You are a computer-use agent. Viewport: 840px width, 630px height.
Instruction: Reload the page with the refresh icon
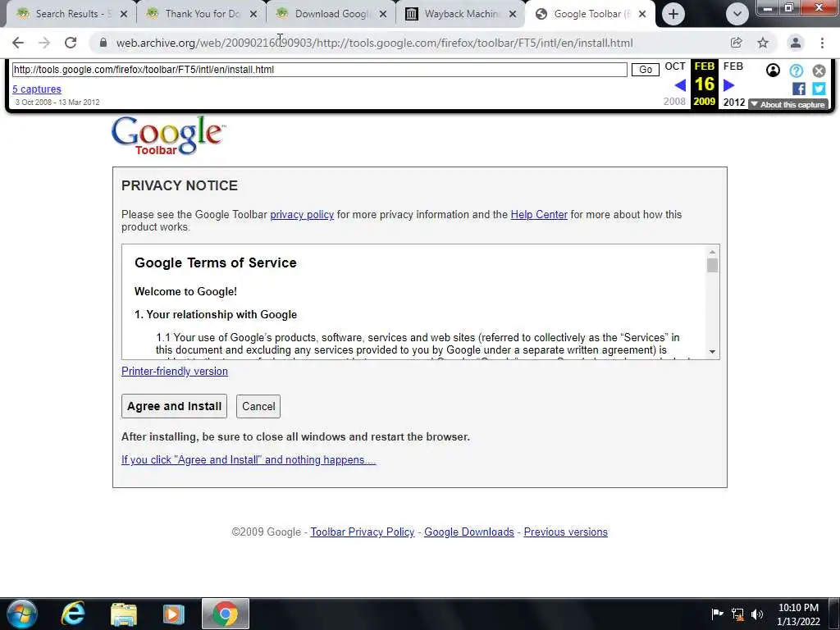71,43
